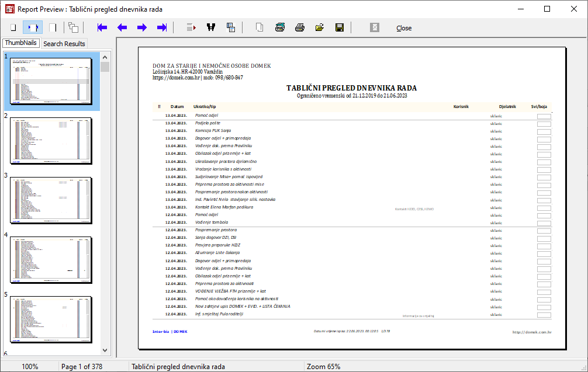Click the domek.com.hr link in report footer
This screenshot has width=588, height=372.
(532, 332)
